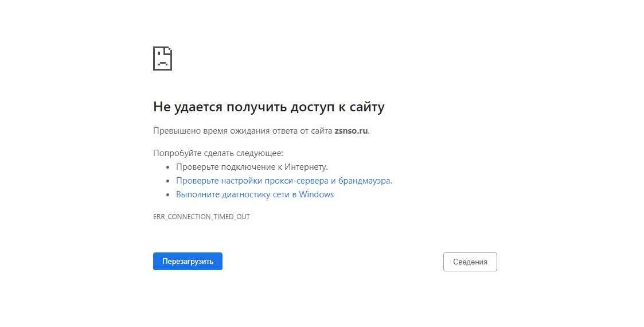Screen dimensions: 644x327
Task: Open the Windows network diagnostics link
Action: click(x=255, y=194)
